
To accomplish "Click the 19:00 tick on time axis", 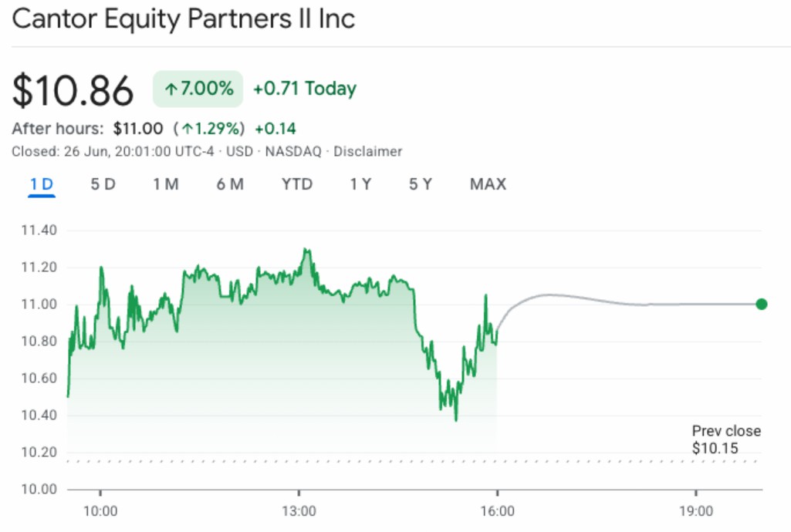I will point(696,511).
